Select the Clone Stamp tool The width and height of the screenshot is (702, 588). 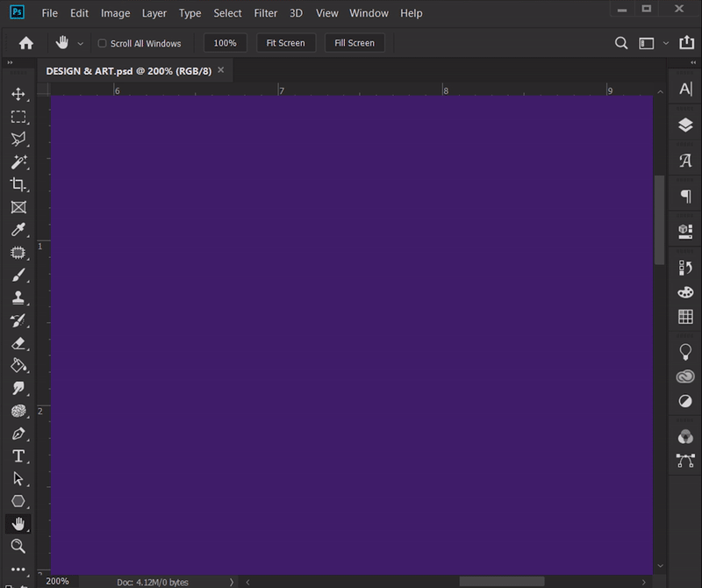[18, 298]
